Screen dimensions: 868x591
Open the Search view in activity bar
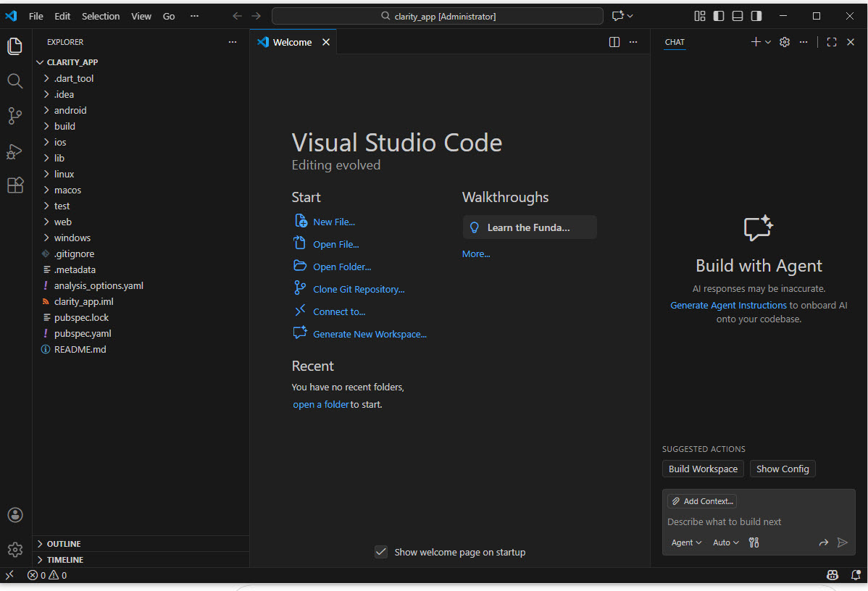(x=15, y=80)
